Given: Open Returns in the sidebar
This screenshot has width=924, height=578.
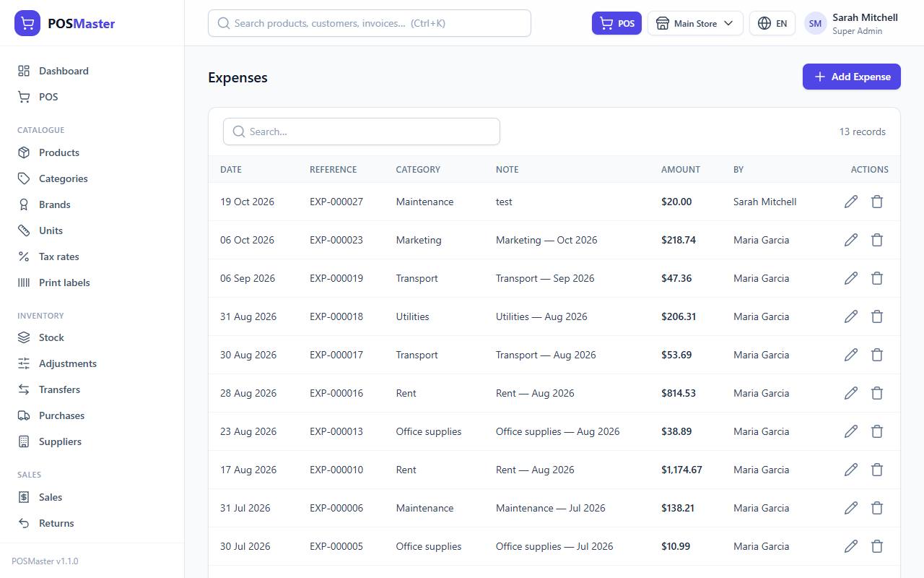Looking at the screenshot, I should click(x=92, y=523).
